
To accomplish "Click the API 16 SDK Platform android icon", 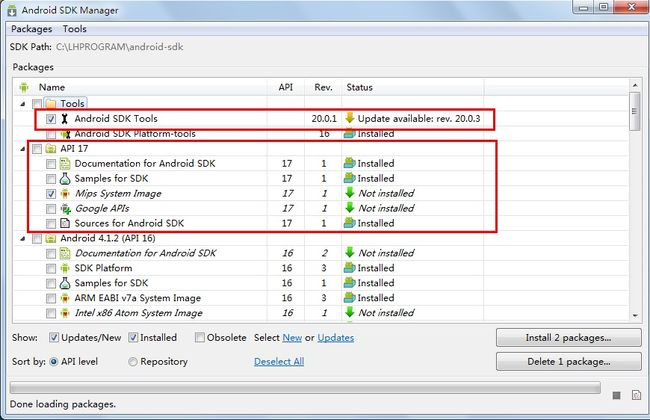I will click(x=65, y=268).
